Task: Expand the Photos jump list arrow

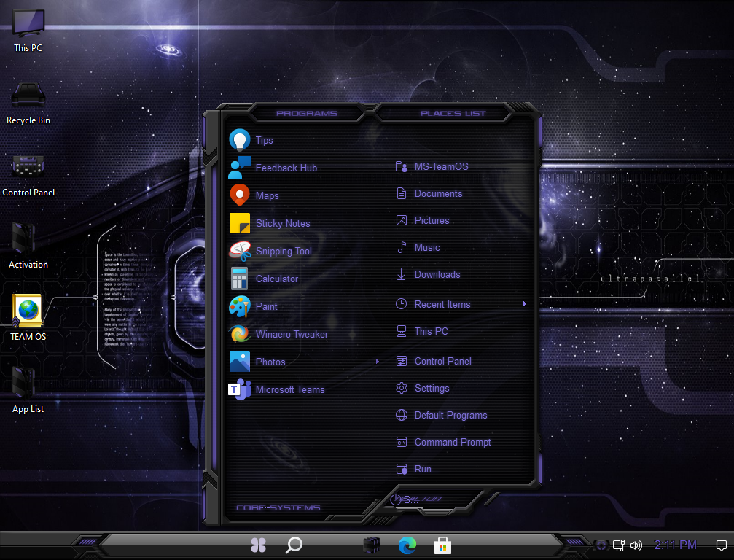Action: tap(377, 362)
